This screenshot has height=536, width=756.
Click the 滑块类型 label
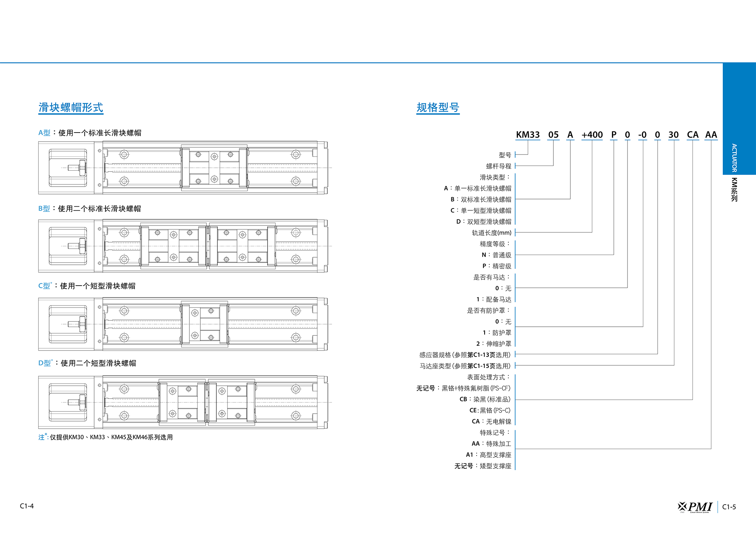click(495, 177)
